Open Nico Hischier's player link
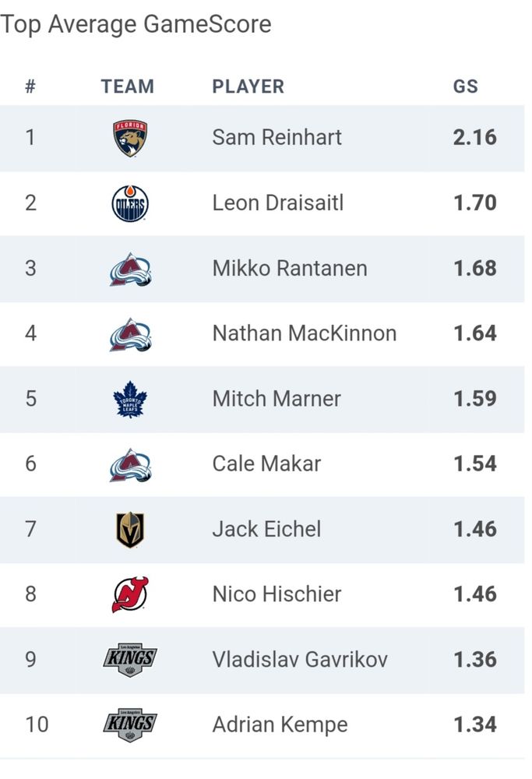The image size is (532, 779). pyautogui.click(x=277, y=594)
